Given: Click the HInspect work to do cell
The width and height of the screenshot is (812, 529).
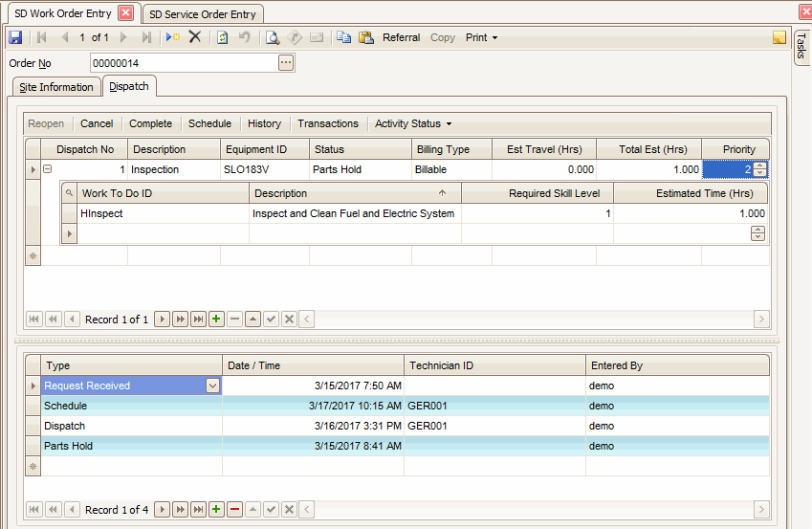Looking at the screenshot, I should tap(163, 213).
